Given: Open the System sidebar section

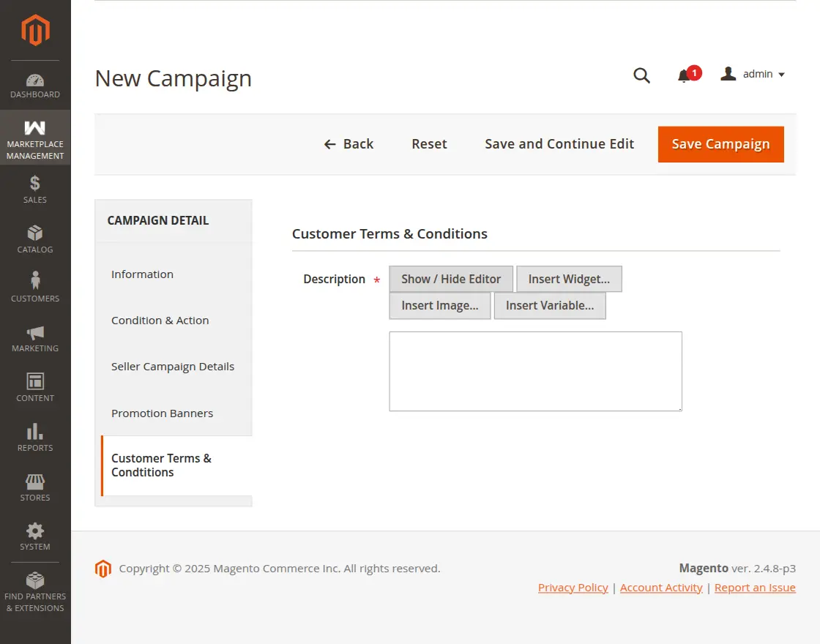Looking at the screenshot, I should [x=35, y=536].
